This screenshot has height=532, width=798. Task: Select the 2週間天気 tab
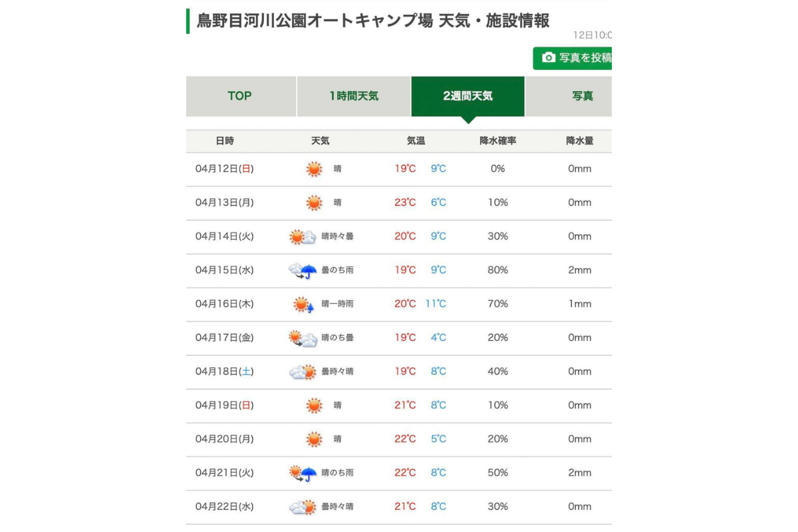tap(467, 96)
